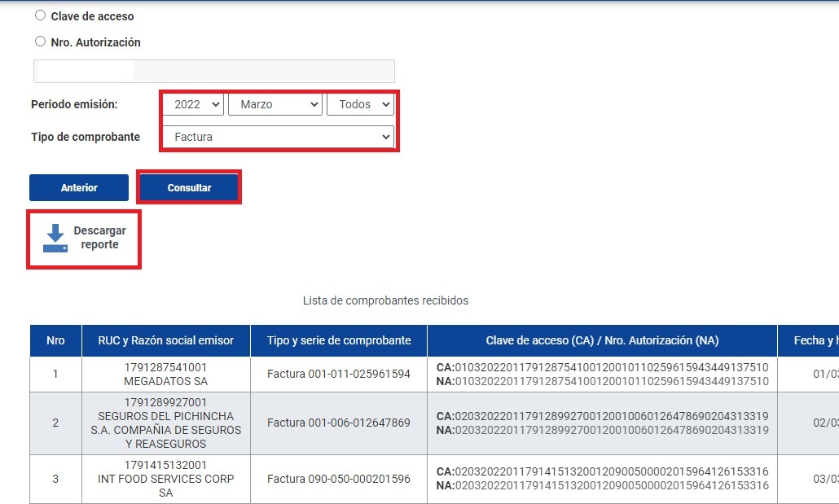Click SEGUROS DEL PICHINCHA issuer cell
The image size is (839, 504).
coord(165,423)
